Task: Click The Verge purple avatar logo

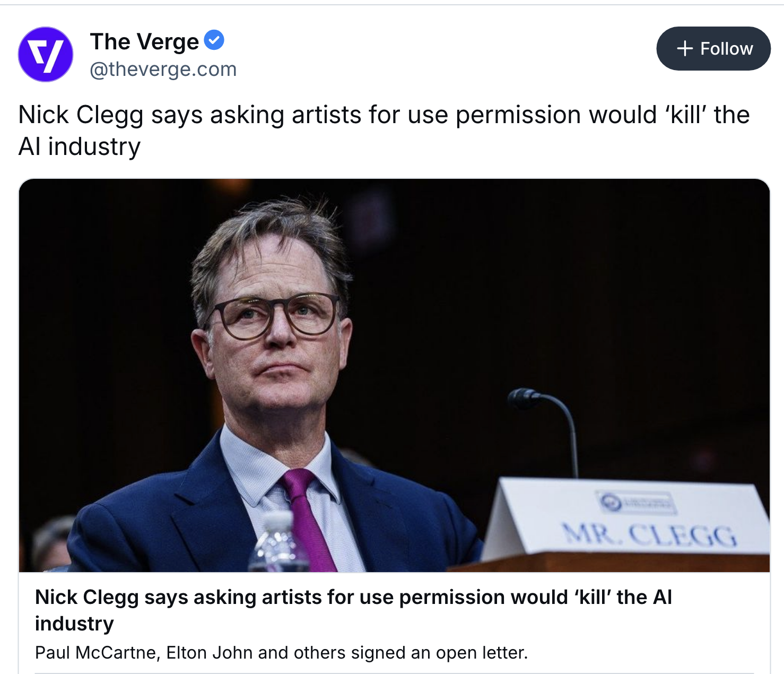Action: (x=46, y=54)
